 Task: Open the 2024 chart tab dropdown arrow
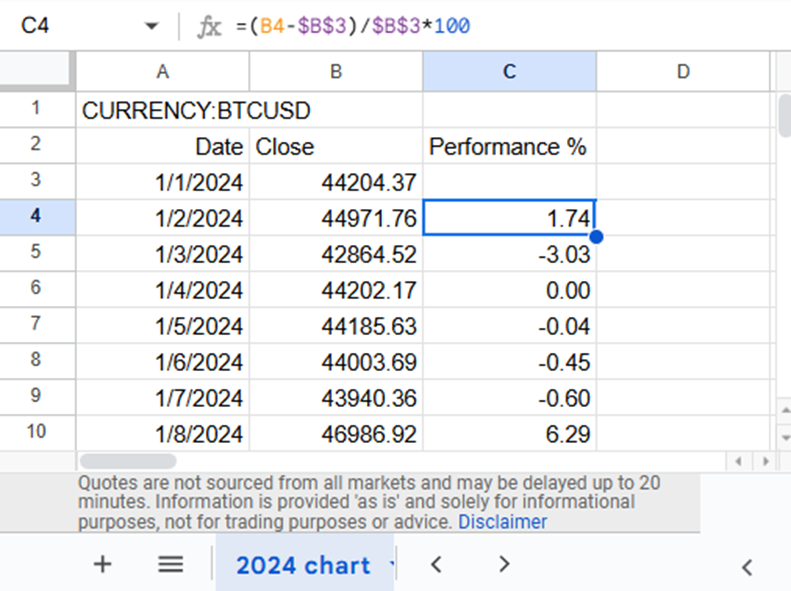[391, 565]
